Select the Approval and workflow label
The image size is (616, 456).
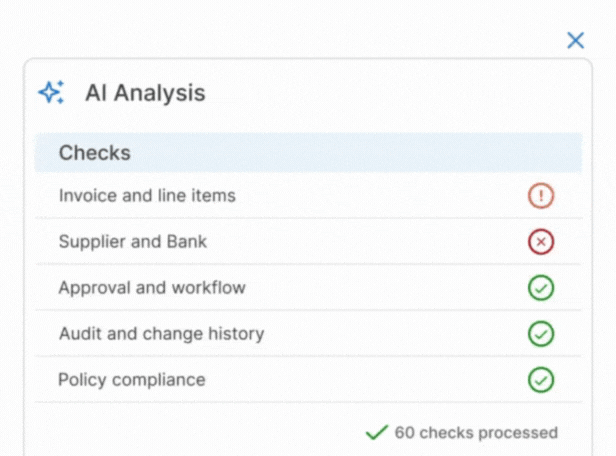[x=152, y=288]
